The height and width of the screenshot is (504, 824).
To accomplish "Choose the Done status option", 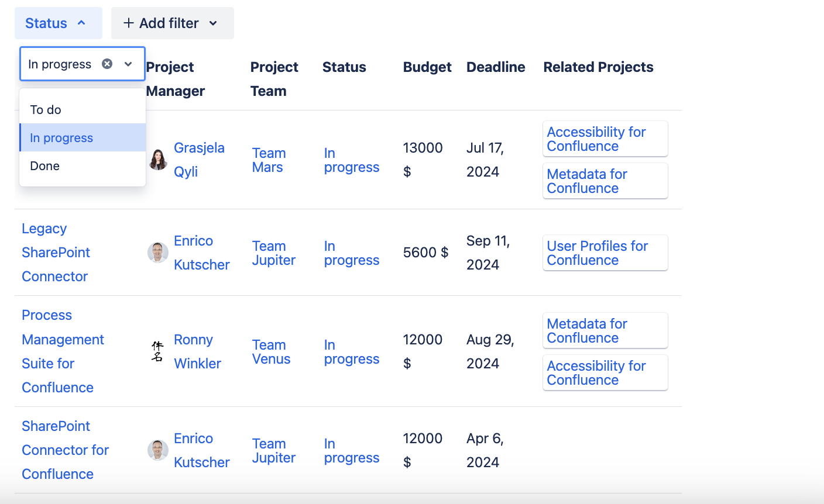I will 45,166.
